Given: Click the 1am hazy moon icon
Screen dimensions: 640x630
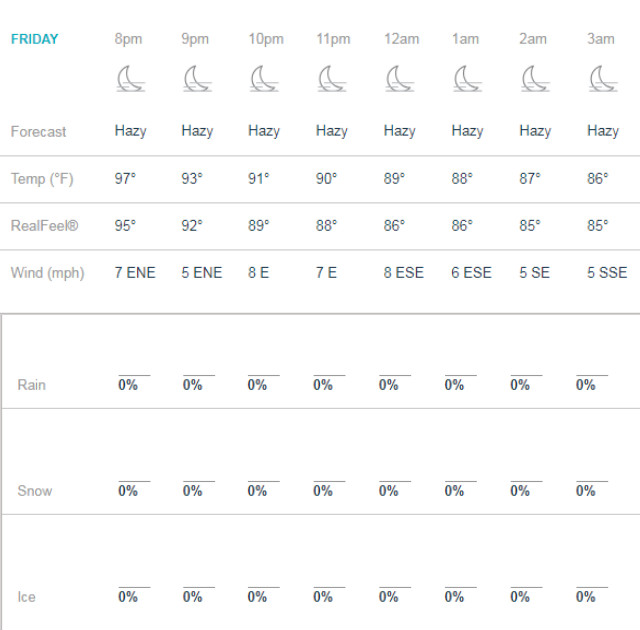Looking at the screenshot, I should (x=468, y=78).
